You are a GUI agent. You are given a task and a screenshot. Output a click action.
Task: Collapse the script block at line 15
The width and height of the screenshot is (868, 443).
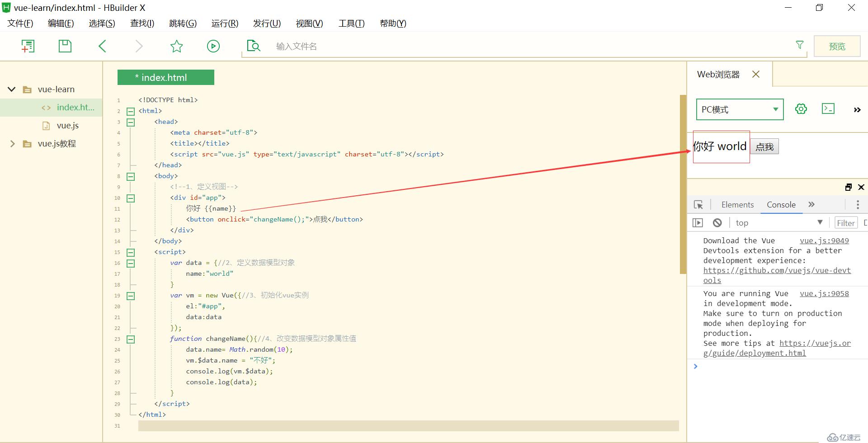click(x=131, y=252)
